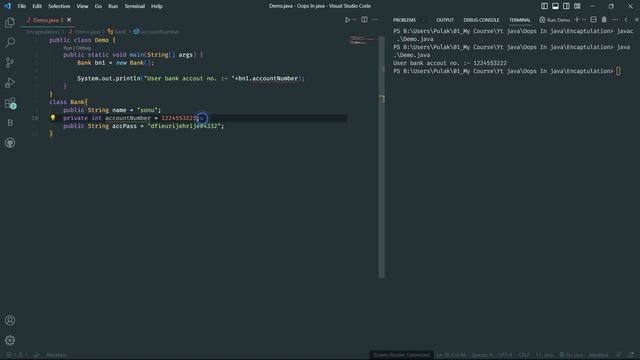Click the Run|Debug CodeLens above main
The image size is (640, 360).
pos(77,48)
